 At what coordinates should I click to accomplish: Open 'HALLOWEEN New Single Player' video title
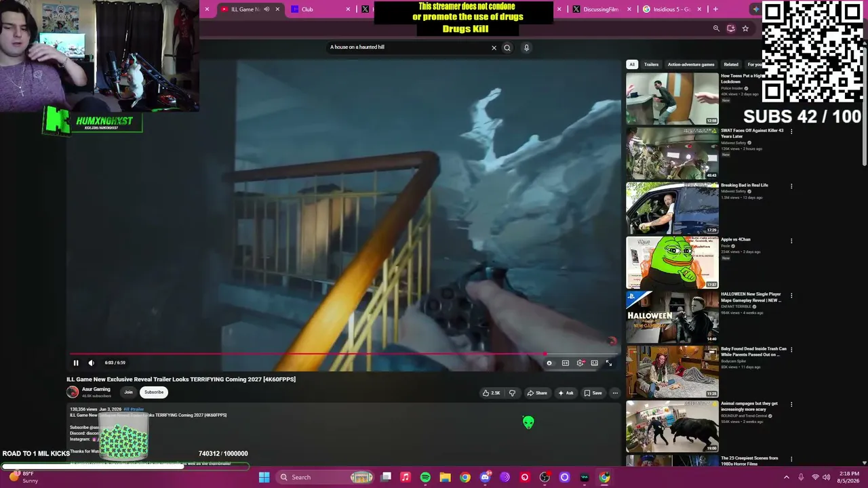[x=751, y=297]
